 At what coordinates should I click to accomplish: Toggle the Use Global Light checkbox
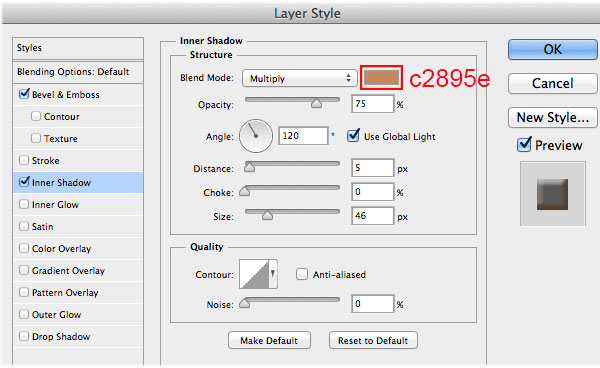pos(353,136)
